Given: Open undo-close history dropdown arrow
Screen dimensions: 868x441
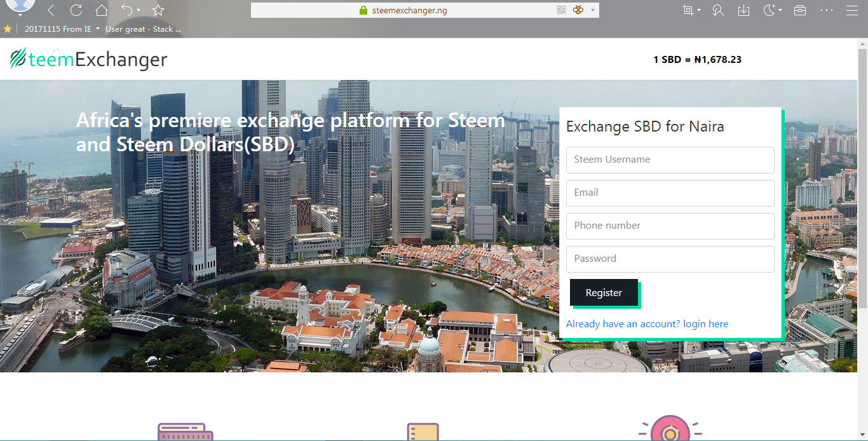Looking at the screenshot, I should pyautogui.click(x=139, y=10).
